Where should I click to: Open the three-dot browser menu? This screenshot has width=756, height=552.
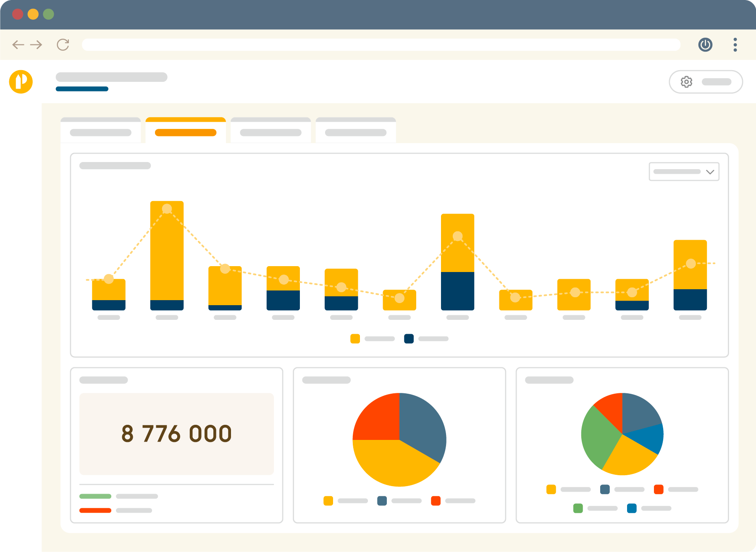[735, 44]
